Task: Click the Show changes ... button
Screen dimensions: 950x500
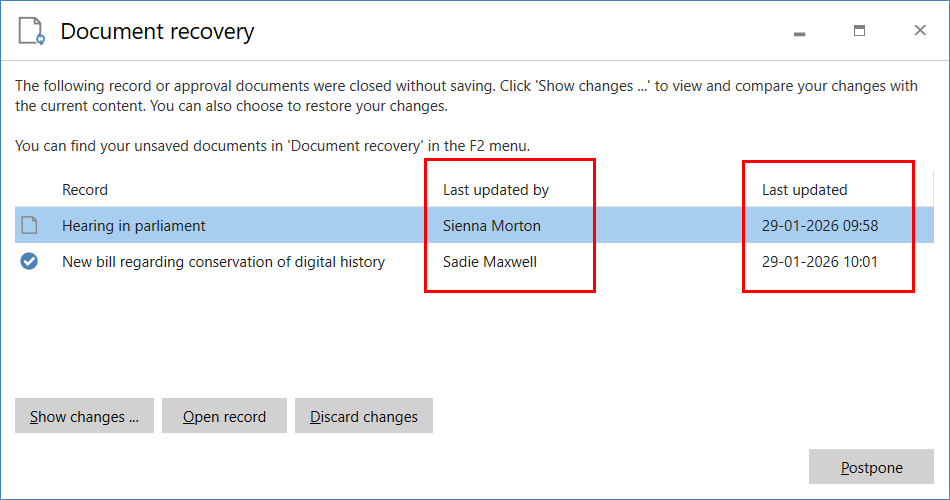Action: point(84,416)
